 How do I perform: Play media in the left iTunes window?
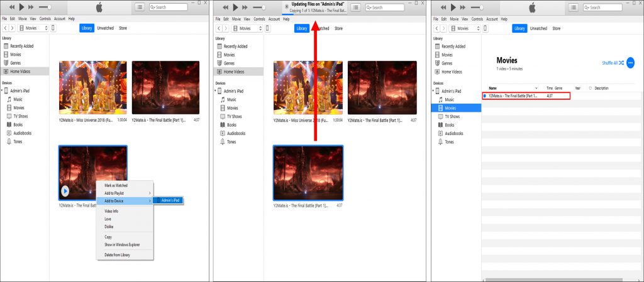pos(21,7)
